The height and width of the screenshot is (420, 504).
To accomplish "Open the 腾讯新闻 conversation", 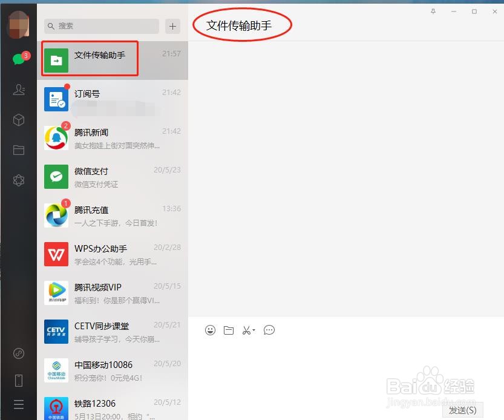I will (113, 137).
